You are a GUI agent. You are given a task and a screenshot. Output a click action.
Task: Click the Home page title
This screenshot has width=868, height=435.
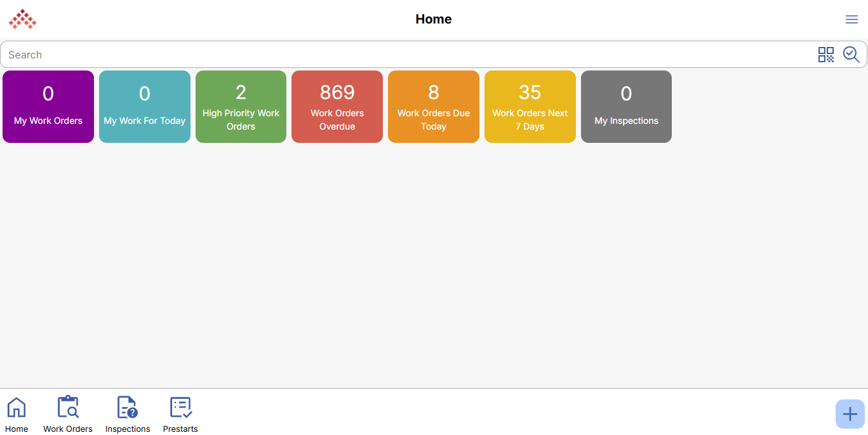coord(434,19)
